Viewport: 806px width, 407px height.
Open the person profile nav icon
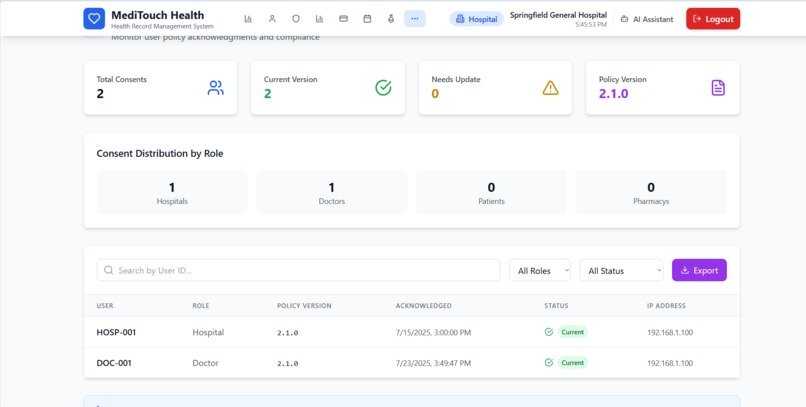pyautogui.click(x=272, y=18)
